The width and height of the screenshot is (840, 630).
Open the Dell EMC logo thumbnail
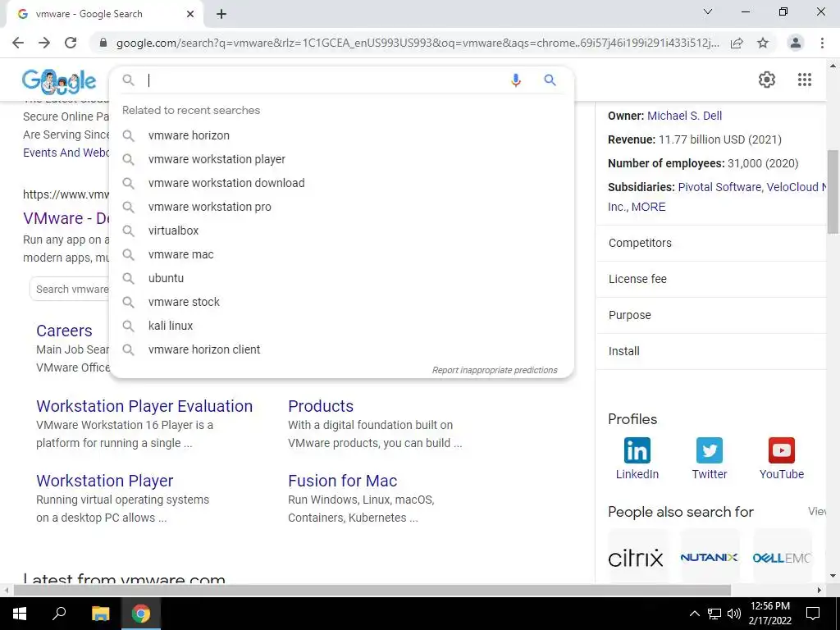point(782,557)
